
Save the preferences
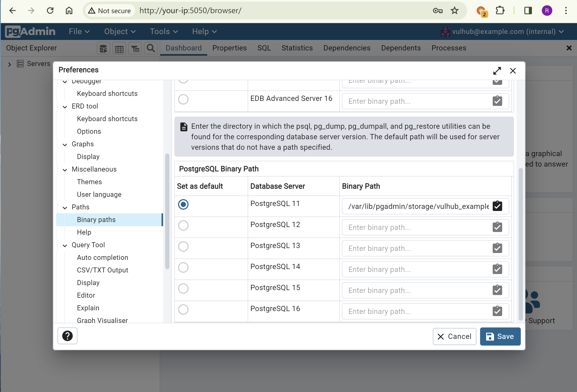[x=500, y=336]
